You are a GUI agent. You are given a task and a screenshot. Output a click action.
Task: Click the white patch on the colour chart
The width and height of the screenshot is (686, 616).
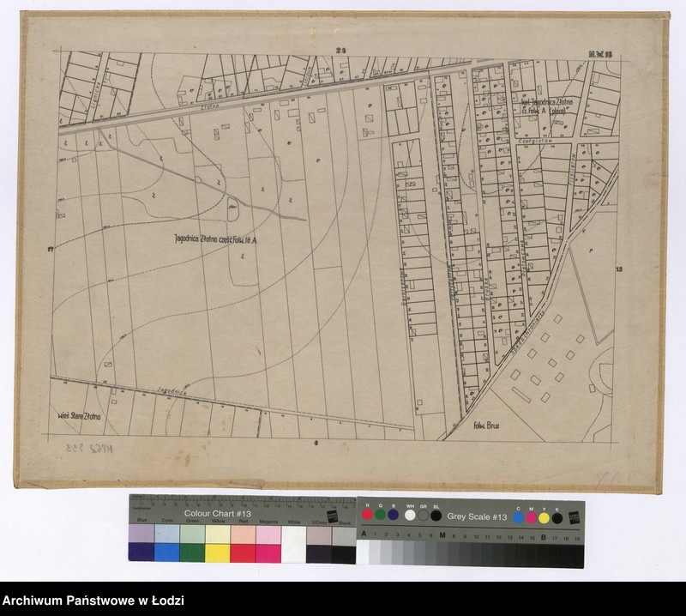293,543
